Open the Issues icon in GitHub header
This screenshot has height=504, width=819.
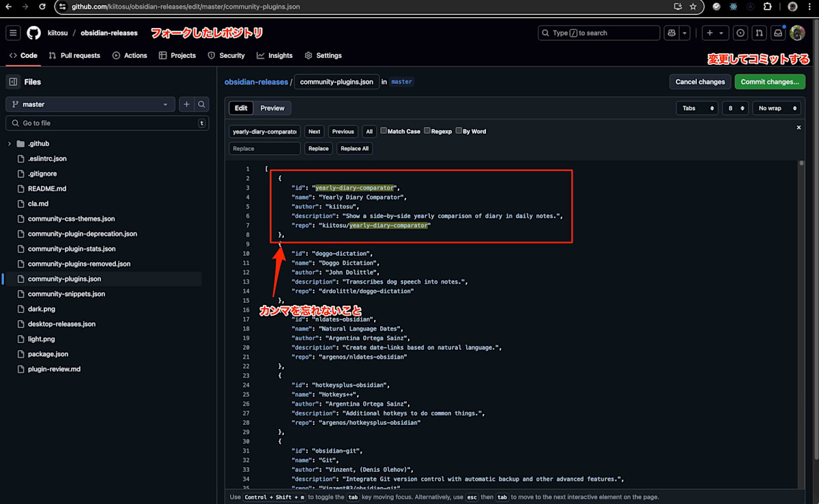tap(741, 33)
